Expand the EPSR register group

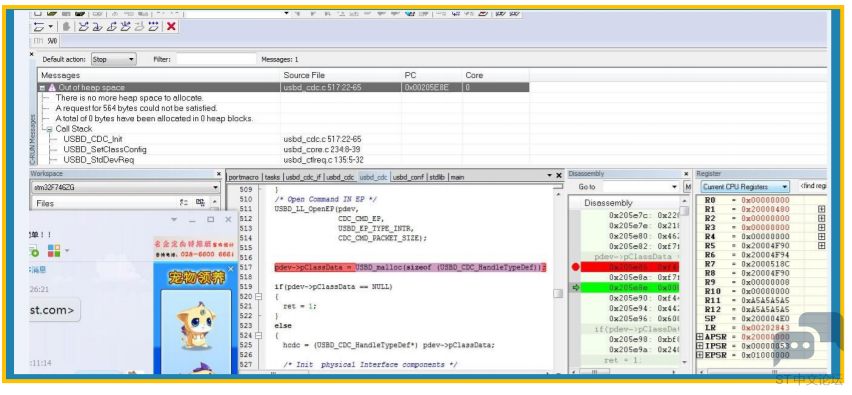(x=699, y=355)
